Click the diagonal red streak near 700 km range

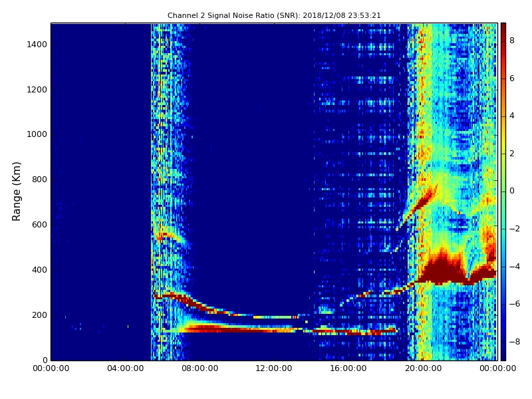(x=419, y=206)
